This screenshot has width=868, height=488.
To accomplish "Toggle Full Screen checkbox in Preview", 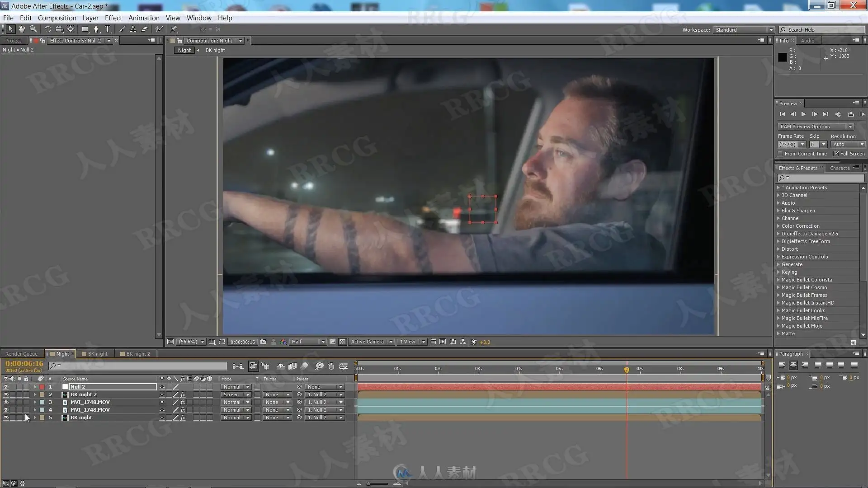I will [x=836, y=154].
